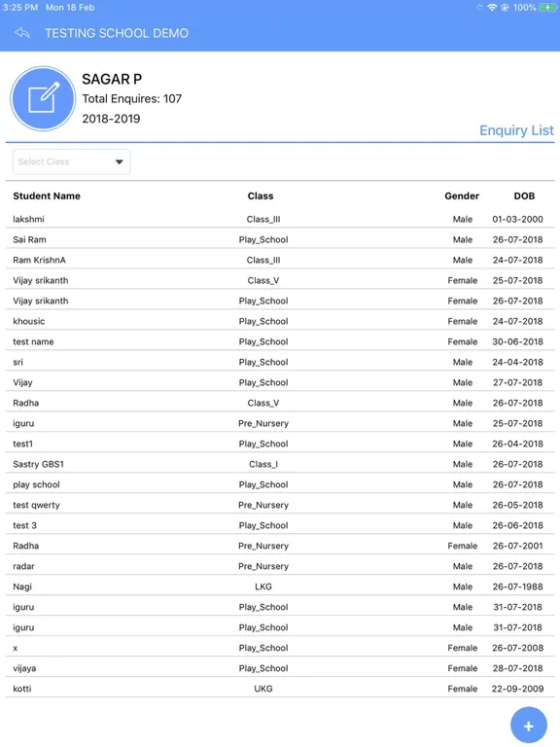Select the Vijay enquiry row
The image size is (560, 747).
[x=280, y=382]
